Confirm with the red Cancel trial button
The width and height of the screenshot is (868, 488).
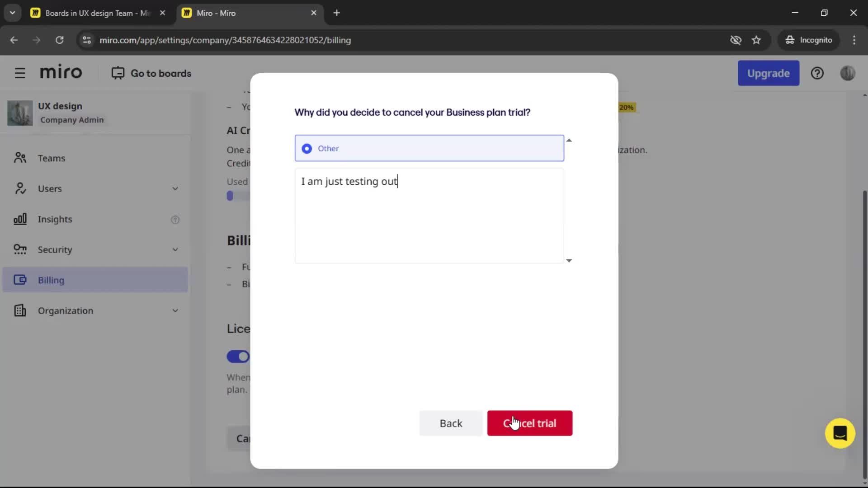530,423
